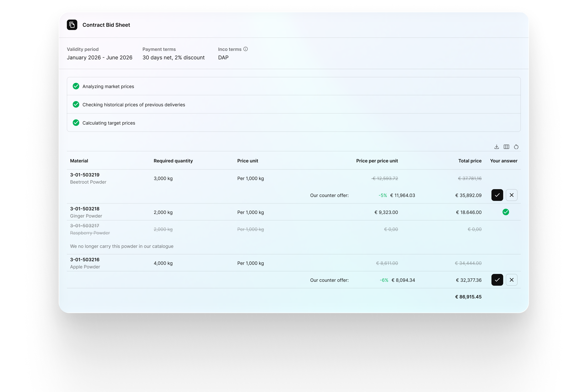Viewport: 587px width, 392px height.
Task: Click the green check beside Calculating target prices
Action: click(76, 122)
